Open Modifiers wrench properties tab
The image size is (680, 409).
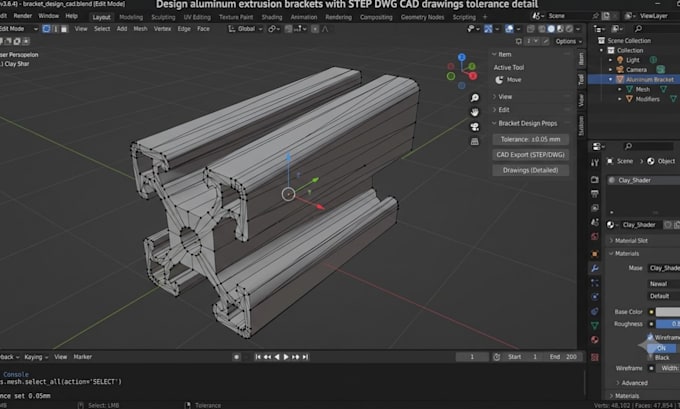pyautogui.click(x=595, y=268)
